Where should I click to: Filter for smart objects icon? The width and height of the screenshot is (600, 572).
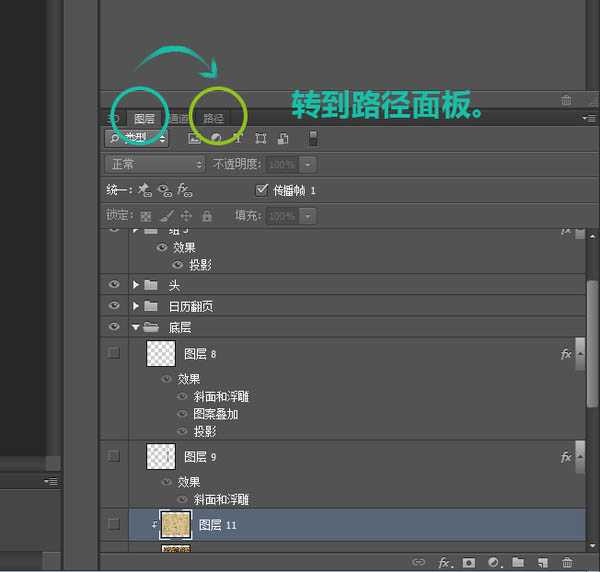coord(283,138)
